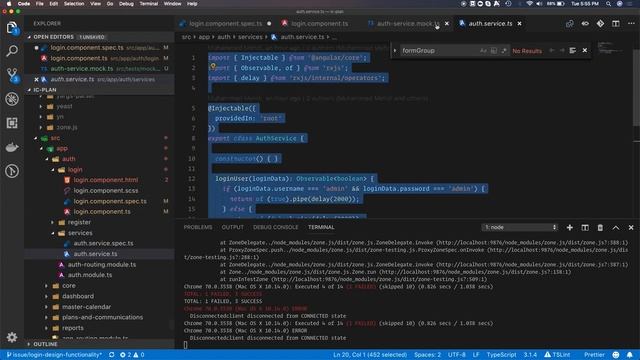Viewport: 640px width, 360px height.
Task: Expand the master-calendar folder
Action: pyautogui.click(x=86, y=307)
